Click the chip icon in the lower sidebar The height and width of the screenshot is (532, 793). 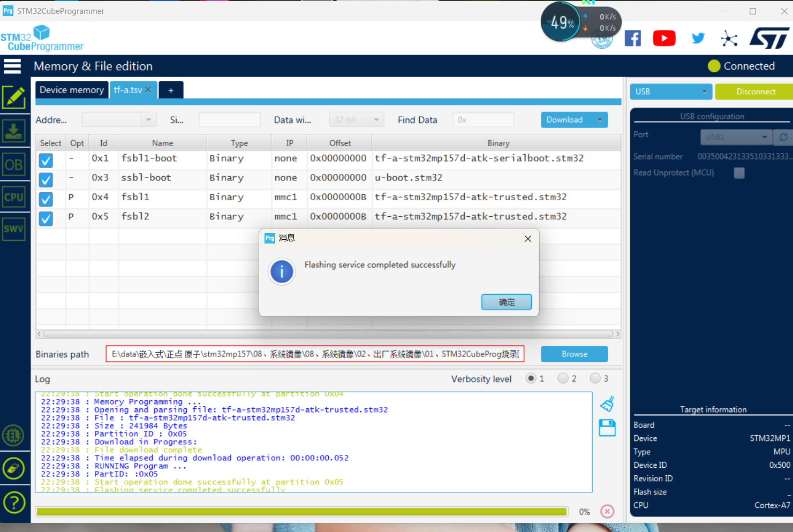point(13,436)
